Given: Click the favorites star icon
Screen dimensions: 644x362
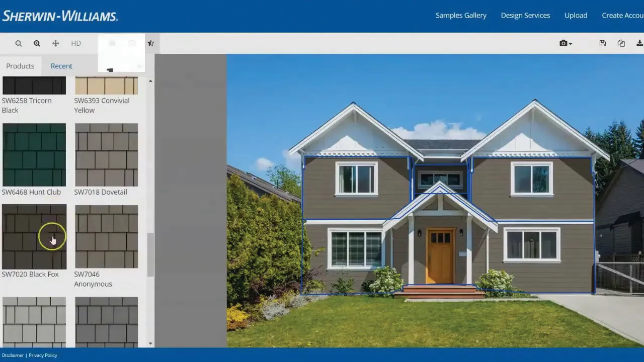Looking at the screenshot, I should [150, 44].
